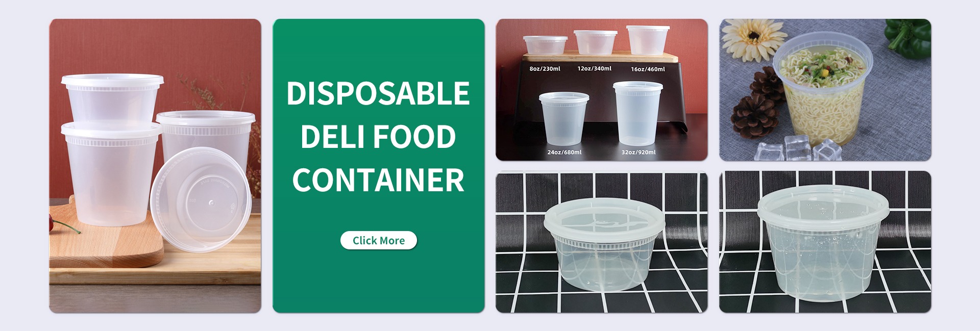Click the loose lid leaning on the cutting board

[x=201, y=199]
